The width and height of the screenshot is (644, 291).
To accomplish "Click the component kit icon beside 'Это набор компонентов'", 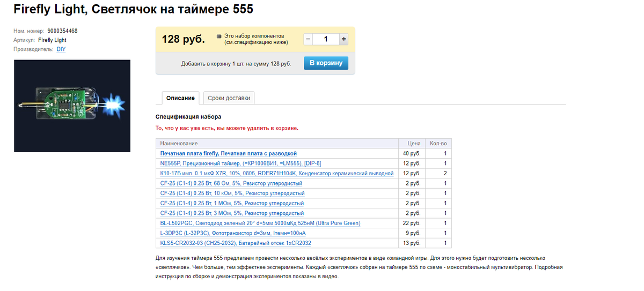I will point(219,36).
